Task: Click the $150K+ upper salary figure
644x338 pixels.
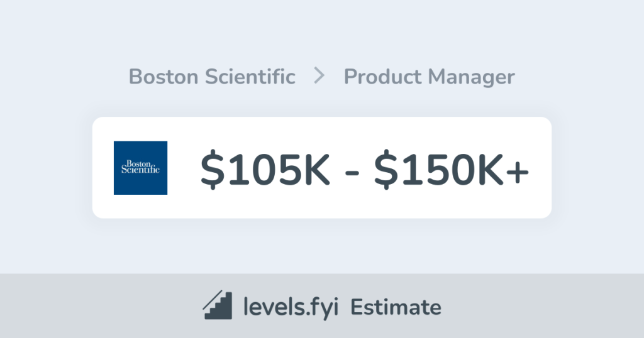Action: (452, 168)
